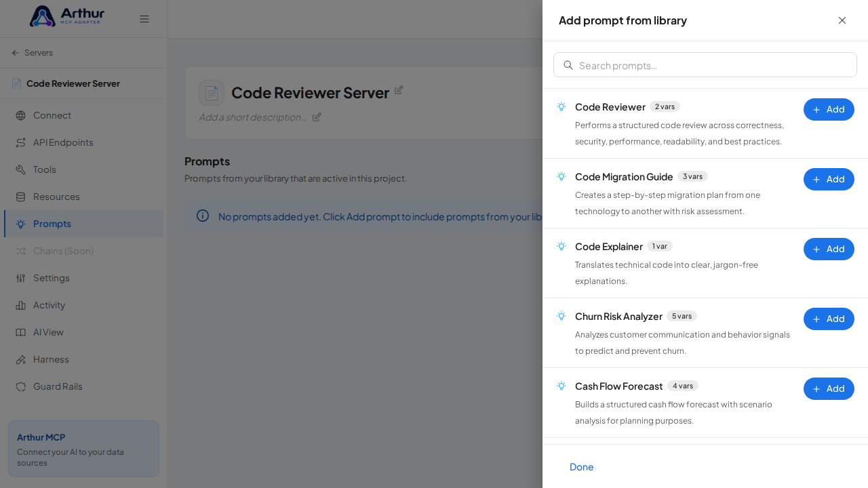
Task: Edit the Code Reviewer Server title pencil
Action: (399, 90)
